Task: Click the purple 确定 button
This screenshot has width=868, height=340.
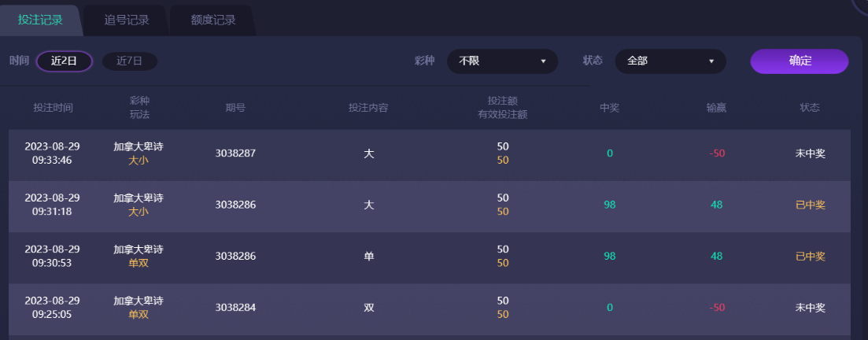Action: click(x=800, y=61)
